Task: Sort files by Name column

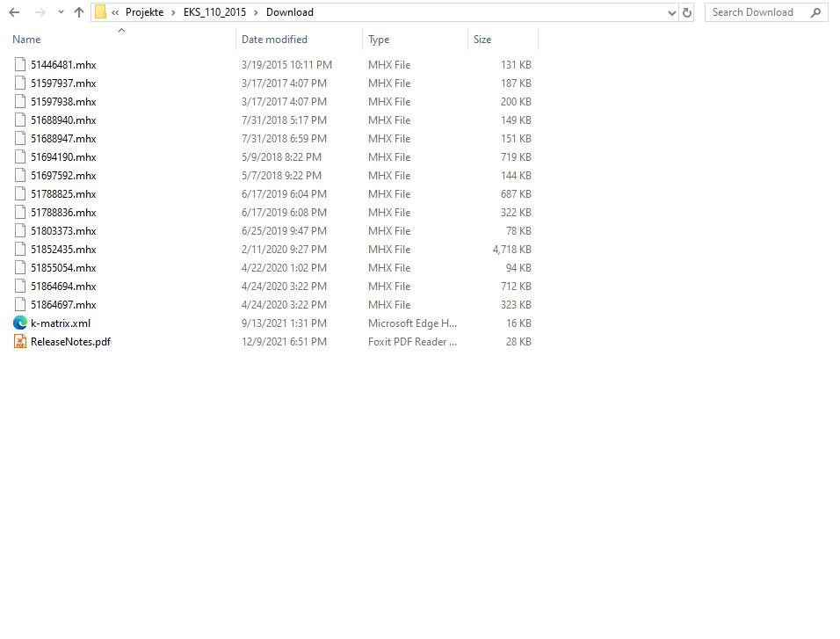Action: 26,40
